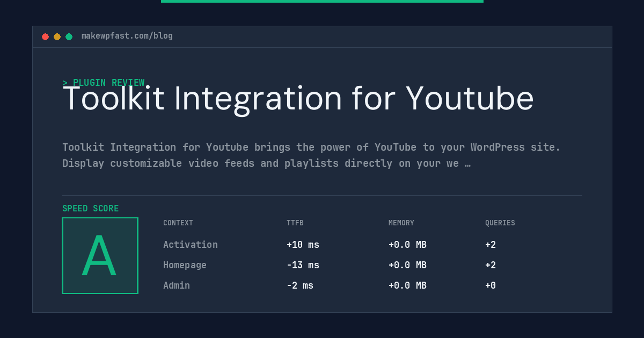Click the description line starting 'Display customizable video feeds'

pyautogui.click(x=266, y=163)
